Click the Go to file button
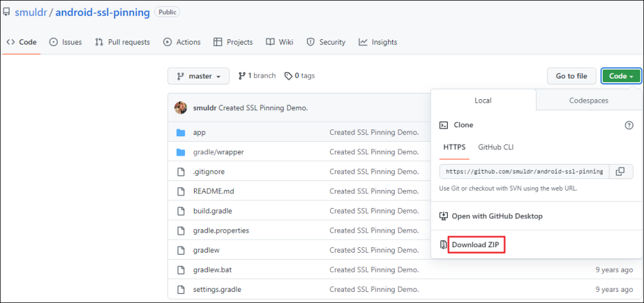This screenshot has height=303, width=644. click(571, 76)
